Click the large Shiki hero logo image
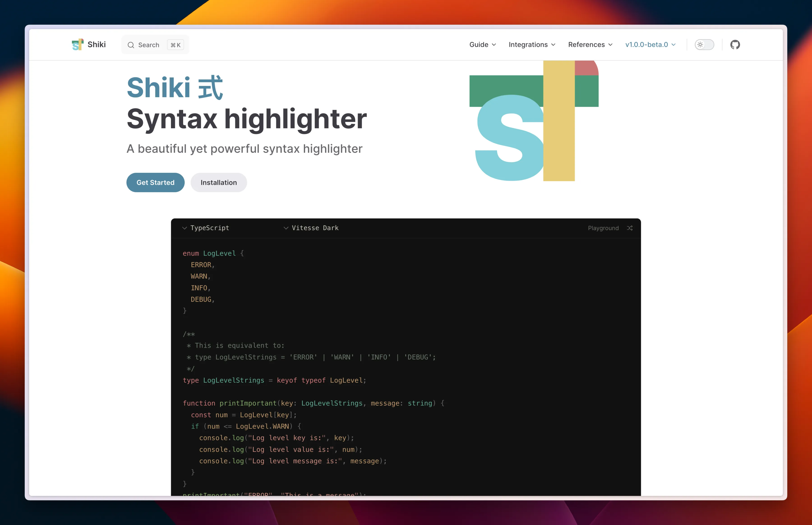This screenshot has width=812, height=525. point(534,121)
